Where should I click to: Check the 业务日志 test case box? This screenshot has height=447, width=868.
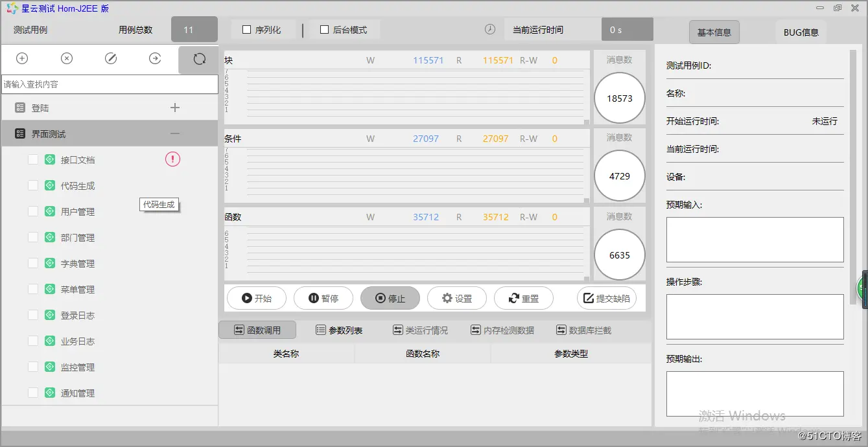click(32, 341)
